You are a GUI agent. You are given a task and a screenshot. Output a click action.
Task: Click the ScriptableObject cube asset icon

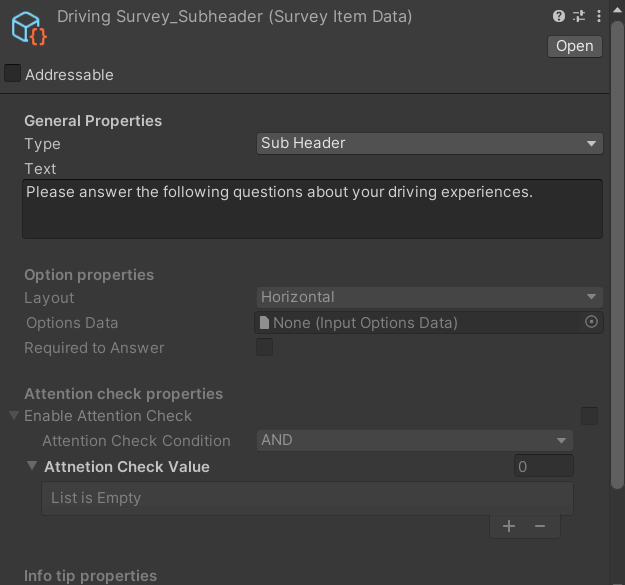(x=29, y=28)
